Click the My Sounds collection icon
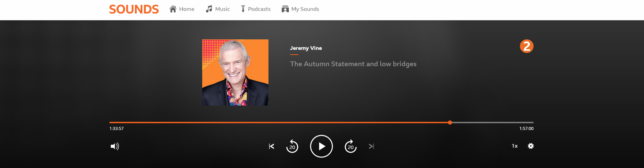The width and height of the screenshot is (644, 168). click(x=285, y=9)
